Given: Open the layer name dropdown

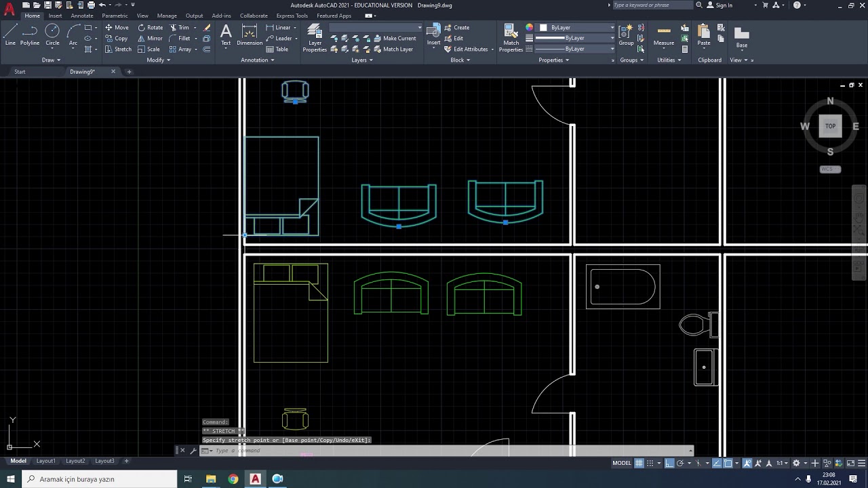Looking at the screenshot, I should (376, 28).
